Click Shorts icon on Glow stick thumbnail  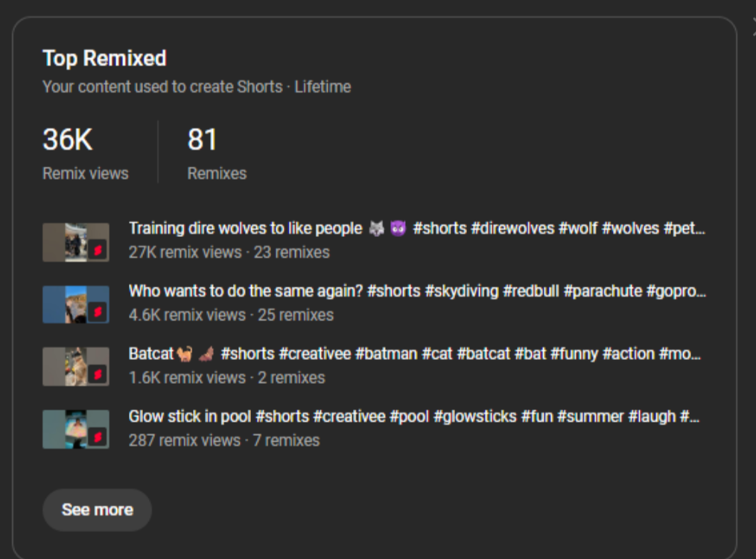pyautogui.click(x=98, y=438)
